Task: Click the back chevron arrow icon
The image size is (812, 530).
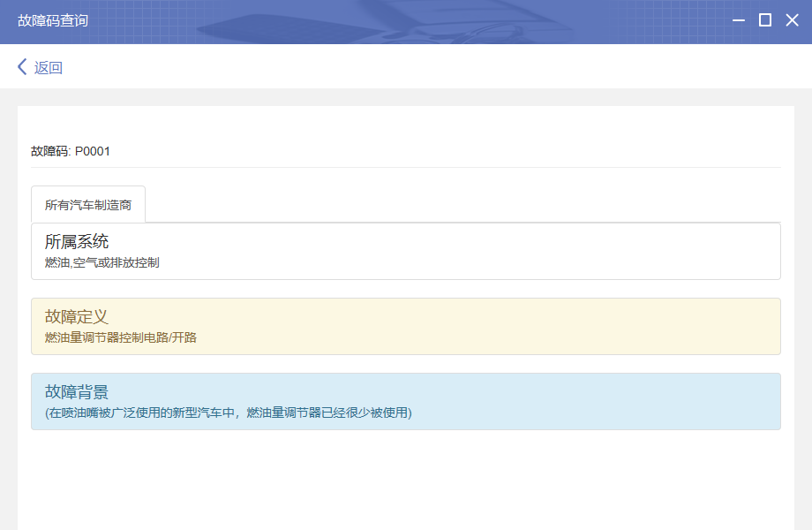Action: [22, 67]
